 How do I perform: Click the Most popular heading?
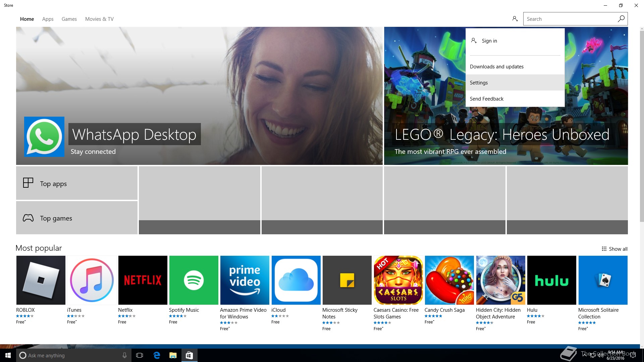[x=39, y=248]
